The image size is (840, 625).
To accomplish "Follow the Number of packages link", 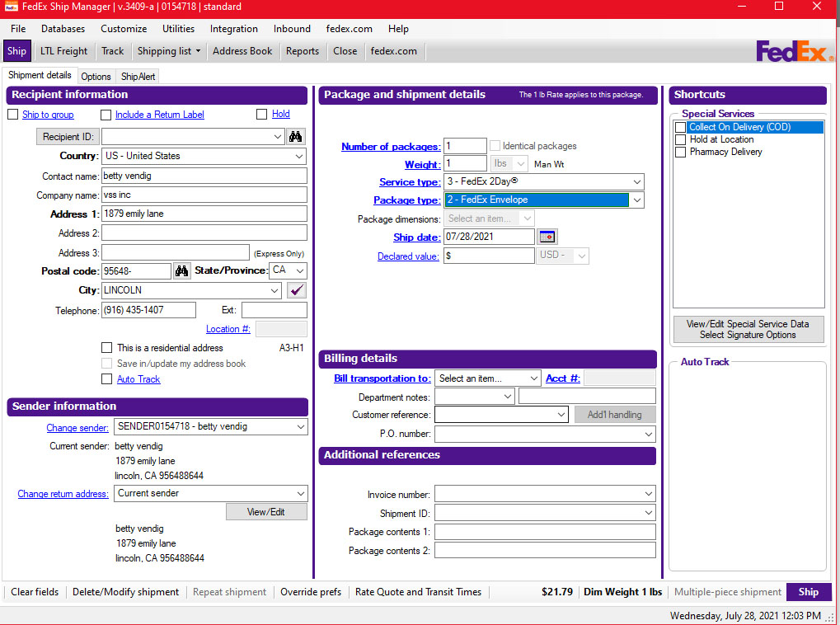I will 391,146.
